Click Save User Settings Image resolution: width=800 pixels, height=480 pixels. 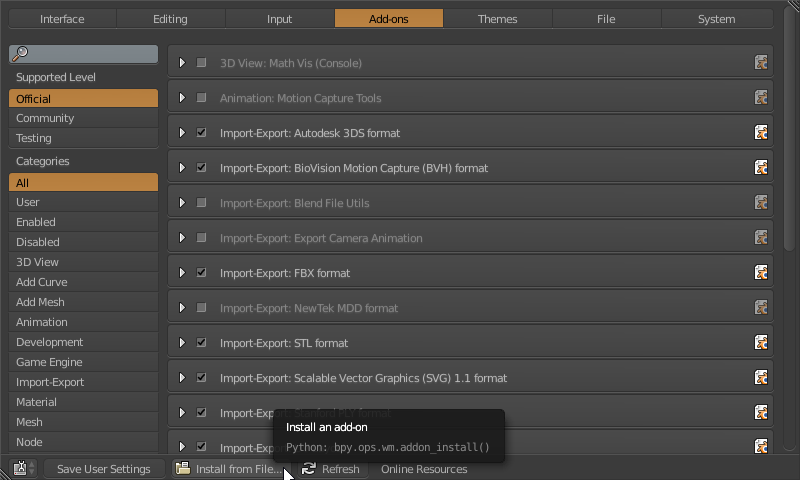tap(104, 468)
